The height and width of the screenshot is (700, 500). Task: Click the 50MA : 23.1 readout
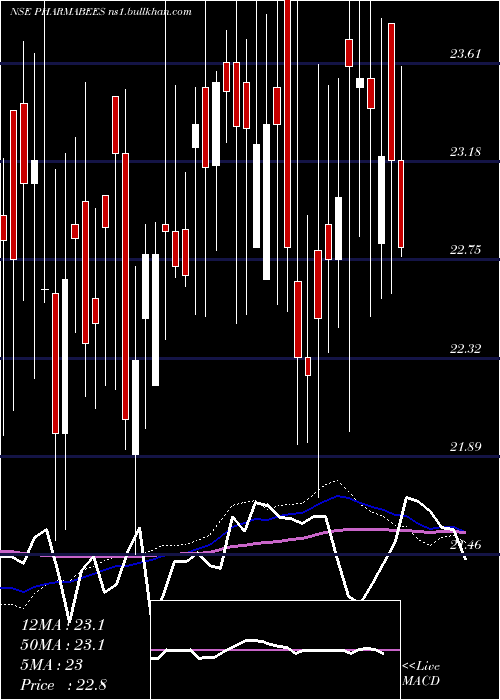[x=62, y=645]
